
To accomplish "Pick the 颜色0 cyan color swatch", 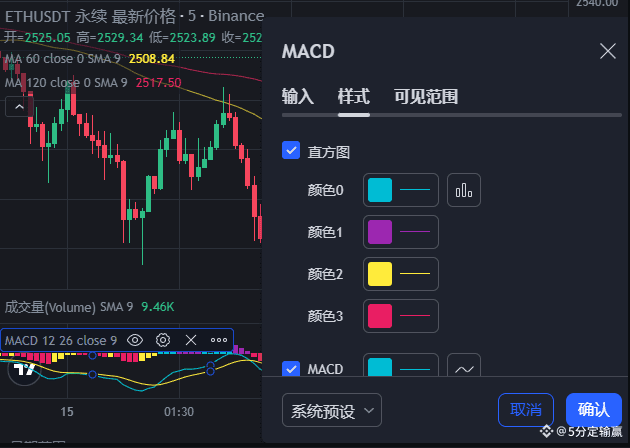I will (380, 190).
